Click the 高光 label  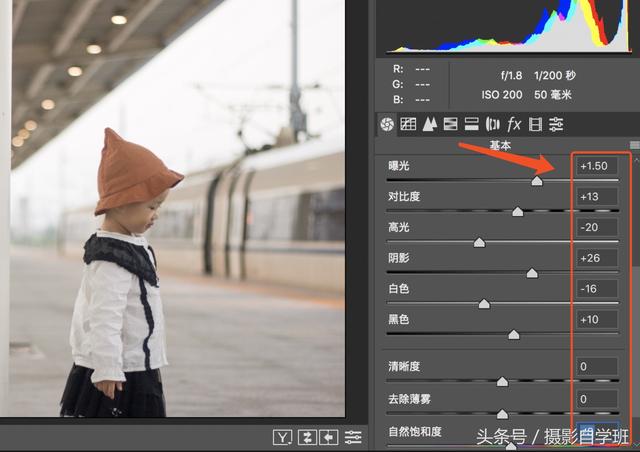pos(398,227)
